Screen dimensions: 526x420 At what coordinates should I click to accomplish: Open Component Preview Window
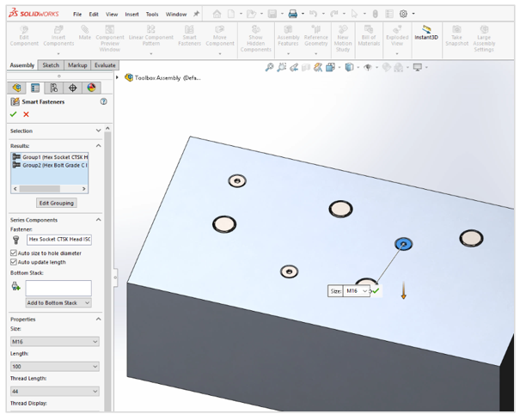(x=110, y=39)
